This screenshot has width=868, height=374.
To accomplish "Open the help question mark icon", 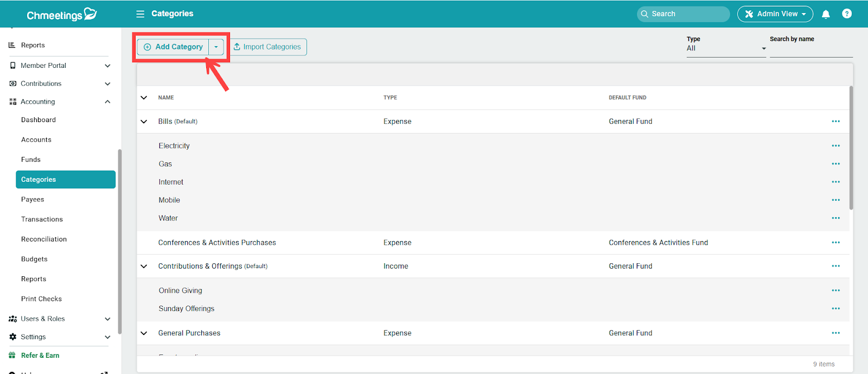I will (846, 14).
